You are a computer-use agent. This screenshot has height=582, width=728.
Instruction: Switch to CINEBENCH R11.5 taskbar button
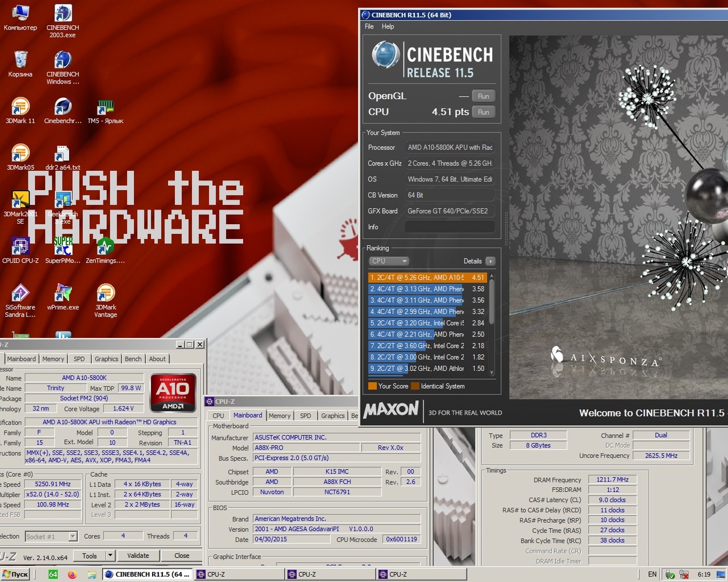148,574
